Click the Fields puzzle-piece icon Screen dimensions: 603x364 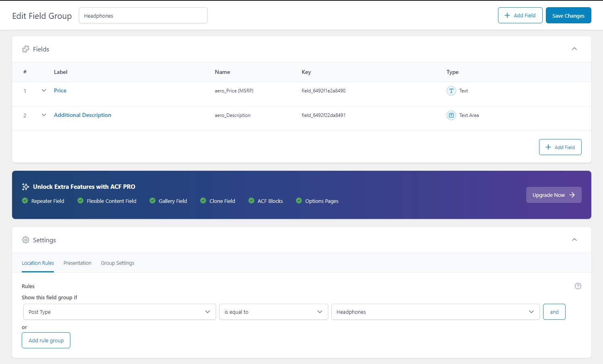(26, 49)
